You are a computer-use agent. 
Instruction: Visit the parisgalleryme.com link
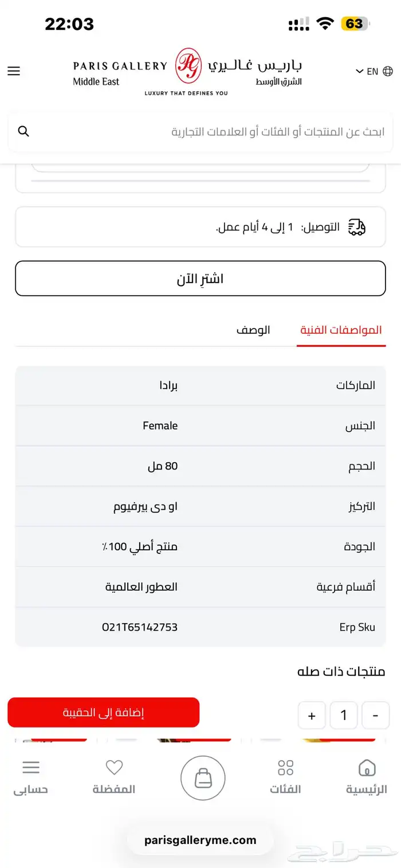point(200,840)
